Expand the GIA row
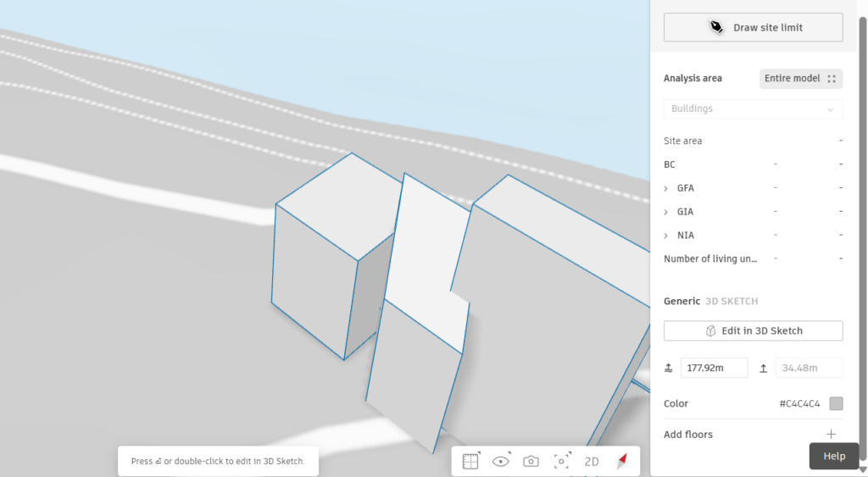Screen dimensions: 868x477 [666, 212]
